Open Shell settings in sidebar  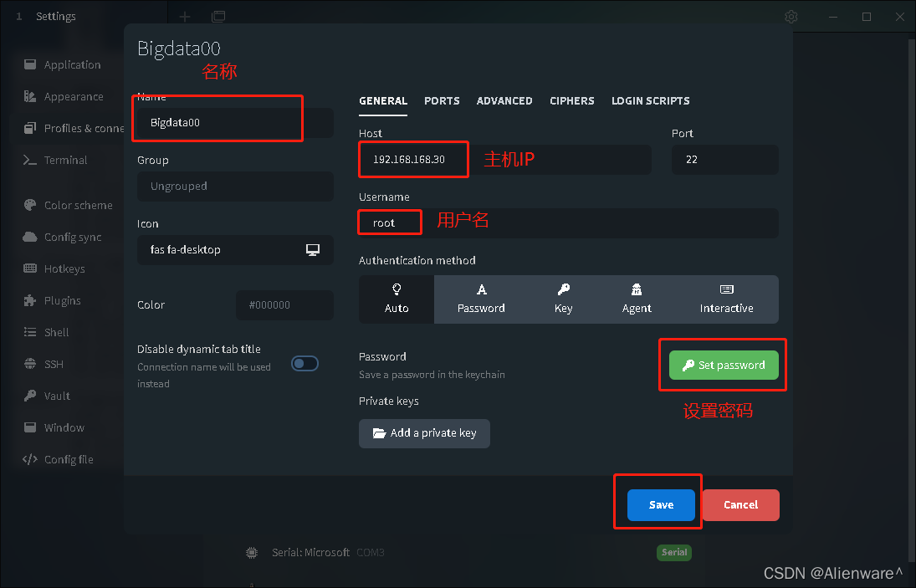tap(47, 332)
